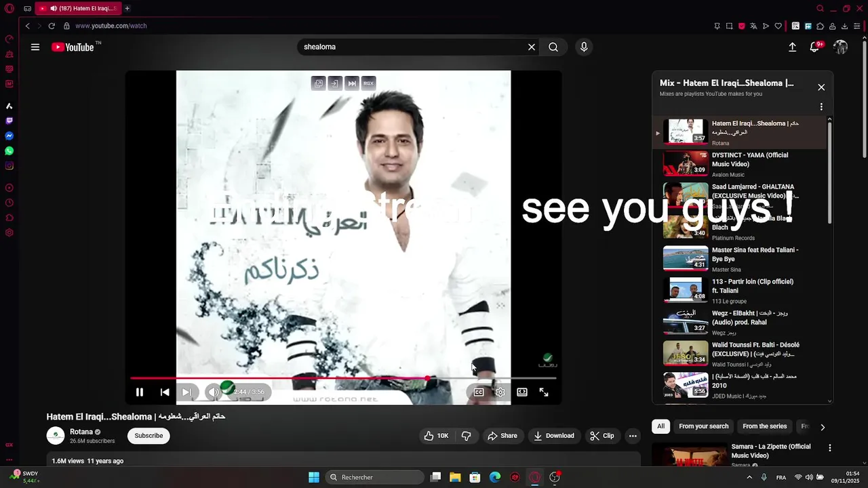Select the 'From your search' chip
This screenshot has width=868, height=488.
[x=703, y=426]
